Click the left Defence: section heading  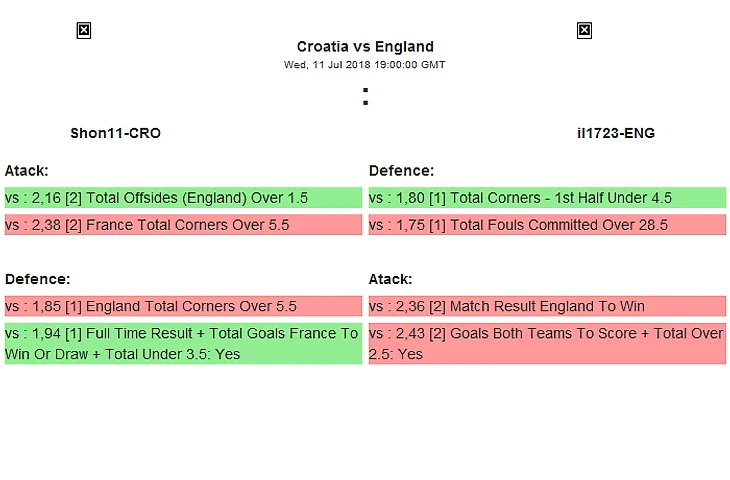(x=37, y=279)
